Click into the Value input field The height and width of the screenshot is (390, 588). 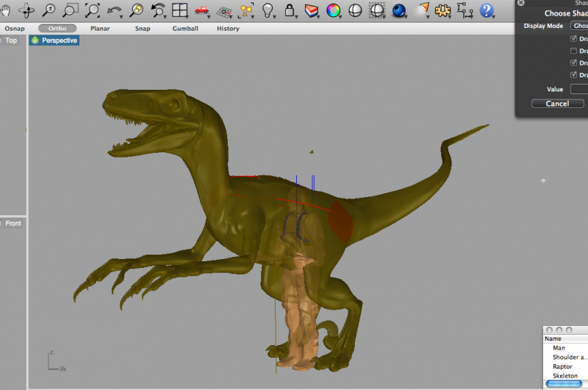coord(579,89)
